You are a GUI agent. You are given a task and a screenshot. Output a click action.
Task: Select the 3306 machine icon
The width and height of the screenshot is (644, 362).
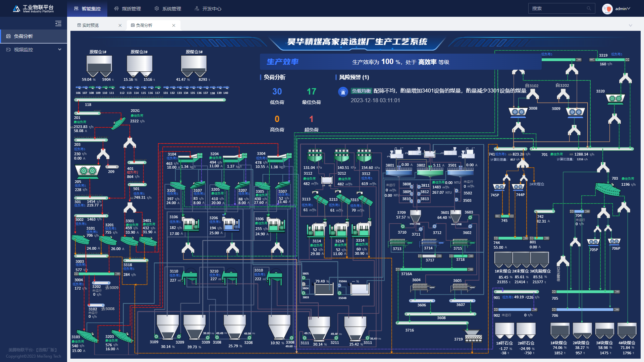click(276, 225)
